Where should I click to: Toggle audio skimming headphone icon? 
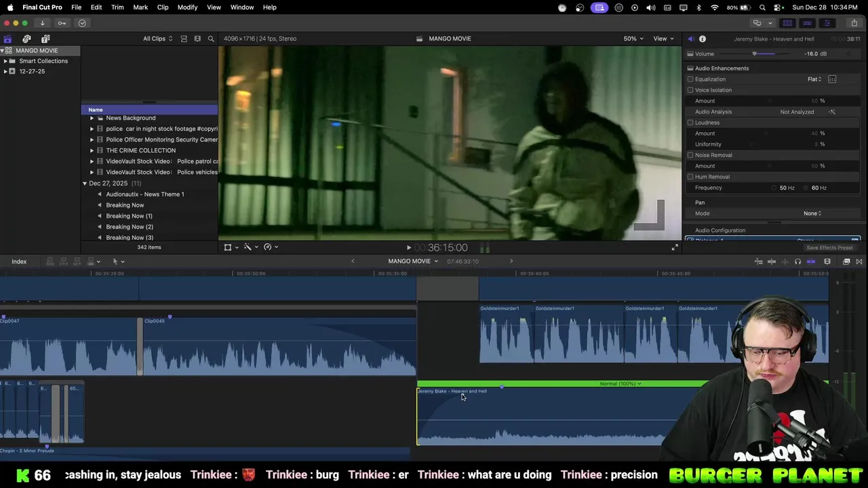tap(797, 262)
